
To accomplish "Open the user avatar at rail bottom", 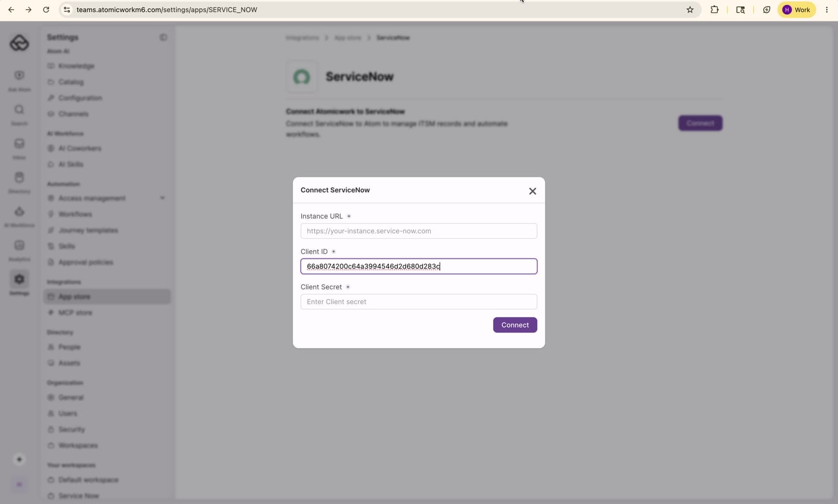I will 19,484.
